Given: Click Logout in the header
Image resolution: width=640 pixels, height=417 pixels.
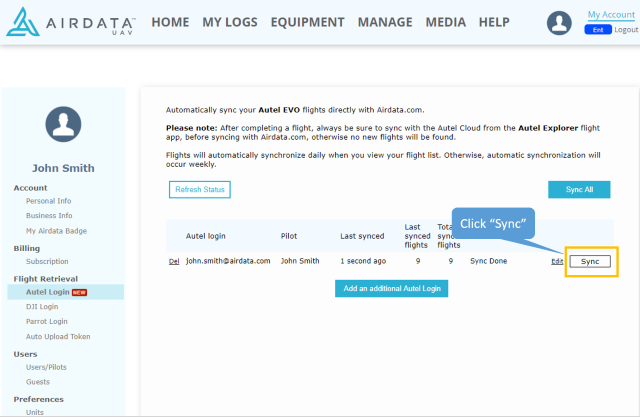Looking at the screenshot, I should 626,30.
